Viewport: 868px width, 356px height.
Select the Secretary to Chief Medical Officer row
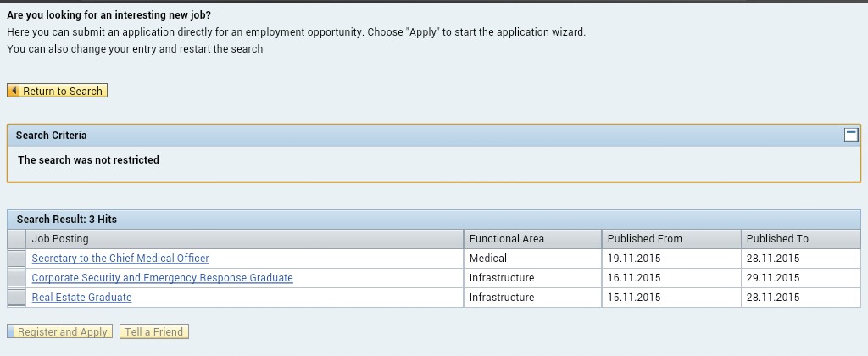(16, 259)
